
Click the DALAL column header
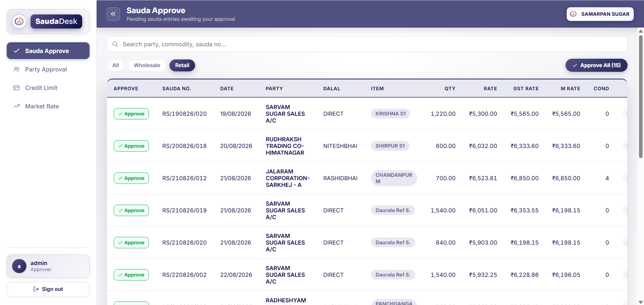point(332,89)
